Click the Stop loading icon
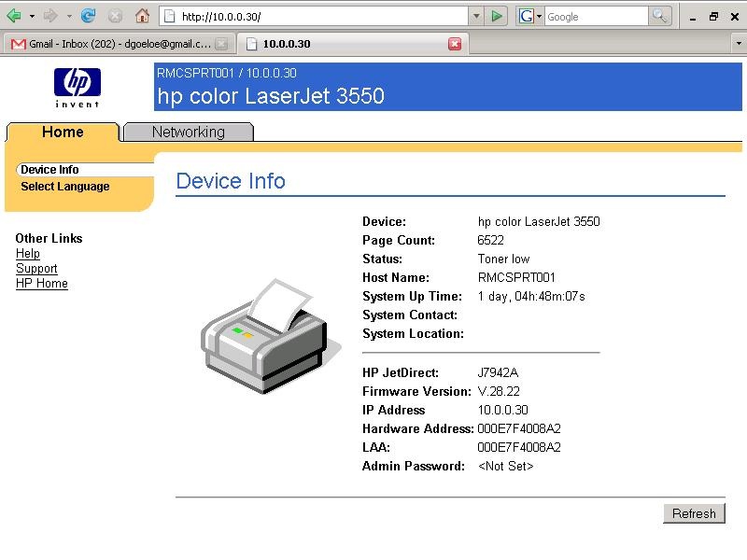Screen dimensions: 747x560 pyautogui.click(x=115, y=16)
